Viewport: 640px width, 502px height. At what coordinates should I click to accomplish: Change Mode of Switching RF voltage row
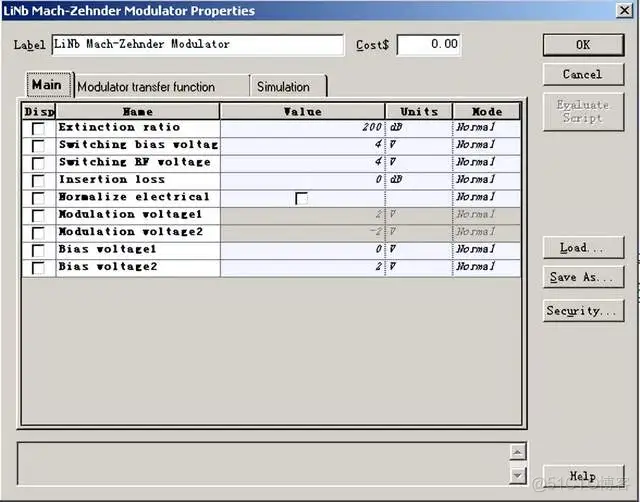tap(487, 162)
